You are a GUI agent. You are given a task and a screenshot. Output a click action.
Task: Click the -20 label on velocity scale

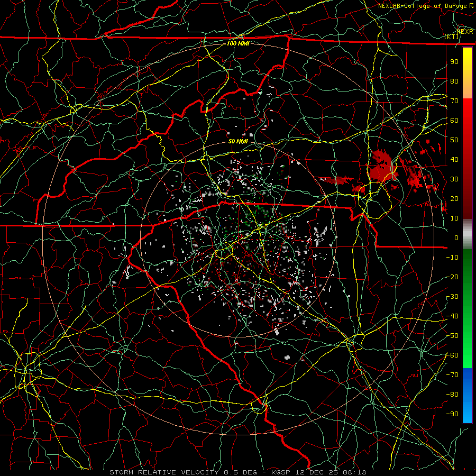tap(452, 277)
